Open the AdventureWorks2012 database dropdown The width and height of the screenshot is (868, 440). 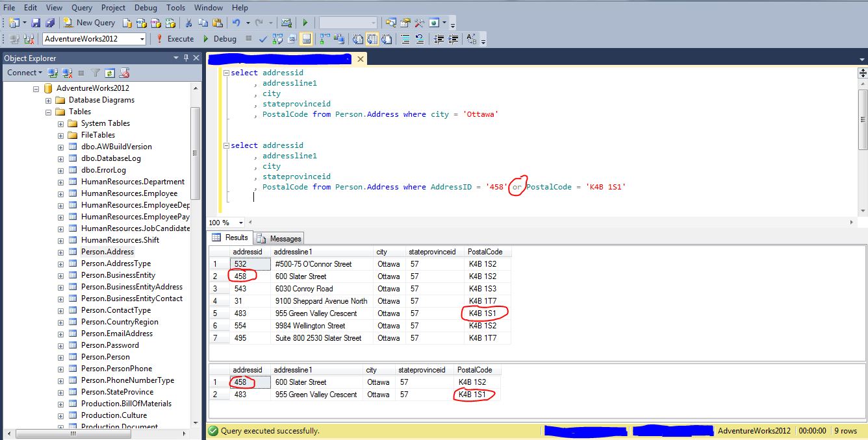[142, 39]
